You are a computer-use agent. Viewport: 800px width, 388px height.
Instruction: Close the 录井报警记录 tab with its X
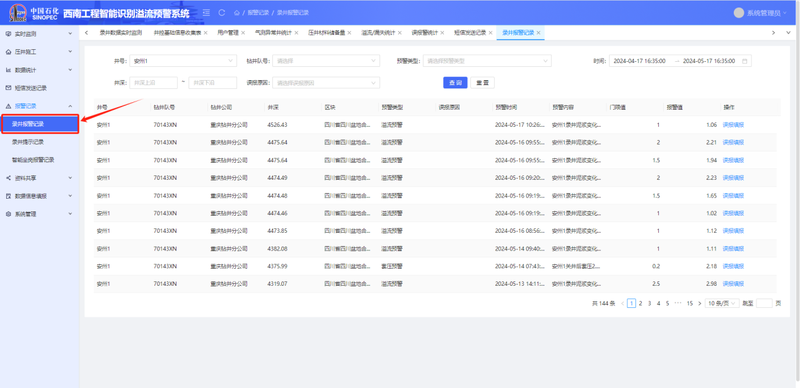(538, 33)
